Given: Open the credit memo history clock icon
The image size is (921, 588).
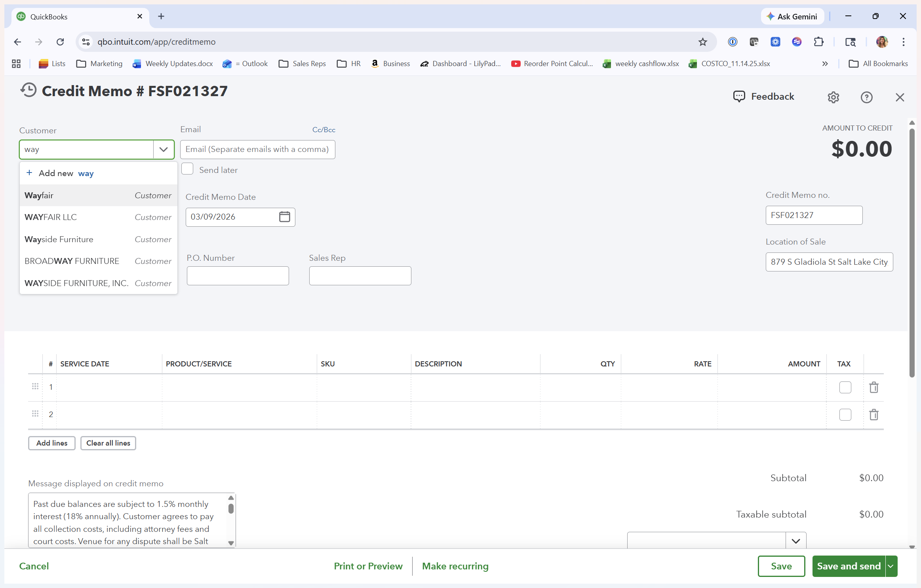Looking at the screenshot, I should point(28,91).
